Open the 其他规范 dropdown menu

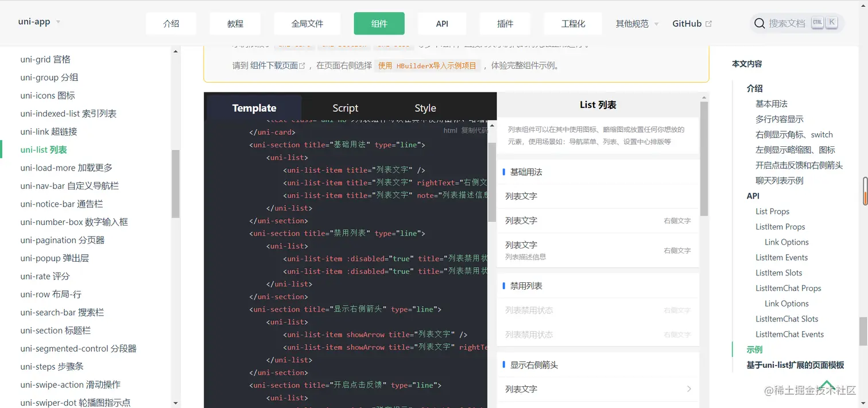pyautogui.click(x=637, y=24)
